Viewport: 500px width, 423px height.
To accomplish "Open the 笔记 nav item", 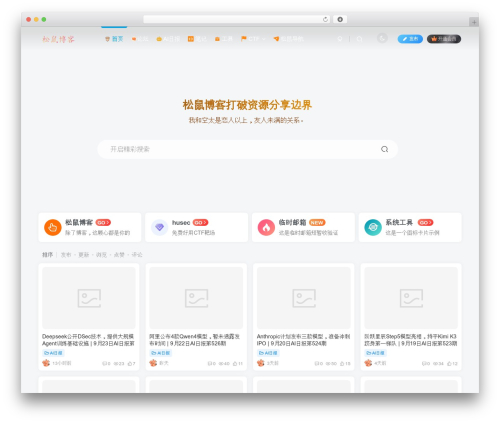I will tap(197, 39).
